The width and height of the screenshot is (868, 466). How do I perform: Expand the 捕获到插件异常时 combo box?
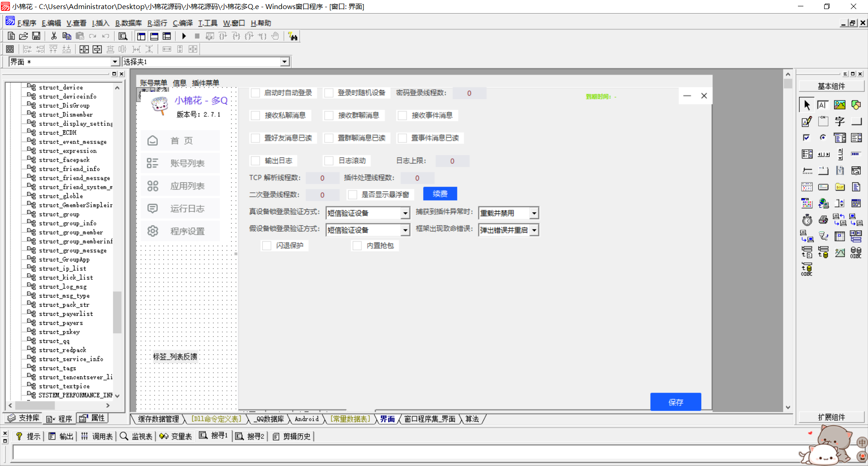[534, 213]
